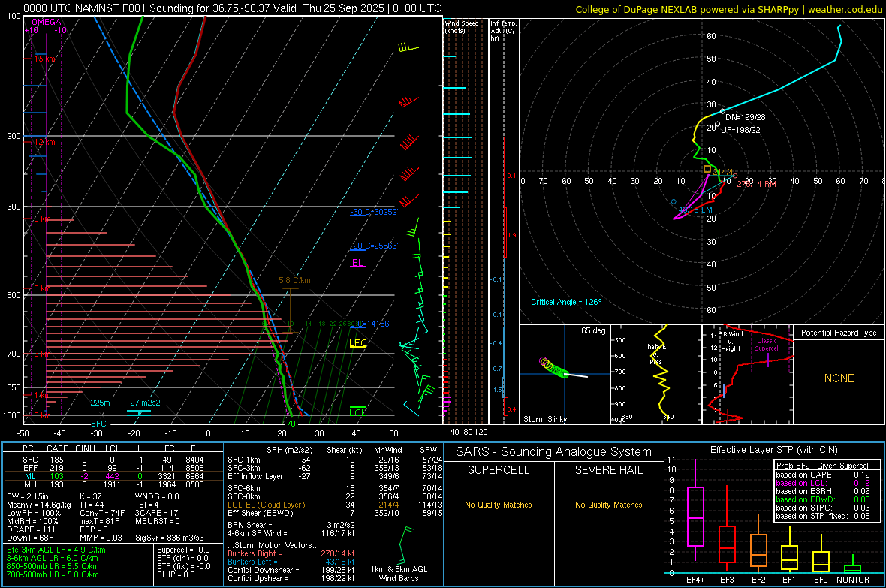Click the 'DCAPE = 111' value
Viewport: 886px width, 588px height.
pos(31,529)
